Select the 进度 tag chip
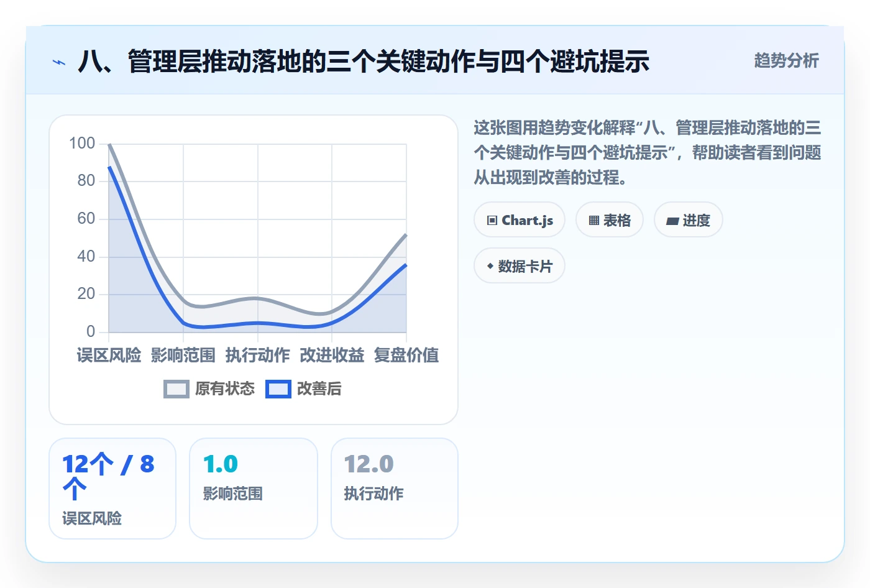The image size is (870, 588). coord(689,220)
